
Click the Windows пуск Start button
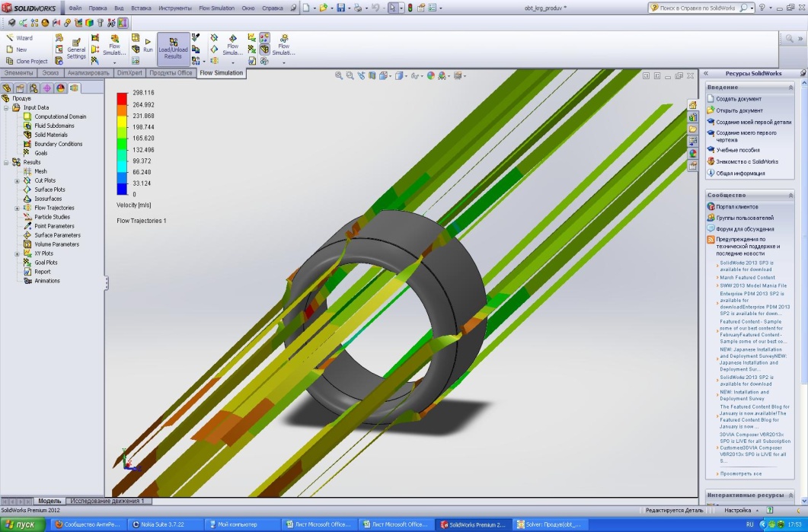click(x=23, y=525)
